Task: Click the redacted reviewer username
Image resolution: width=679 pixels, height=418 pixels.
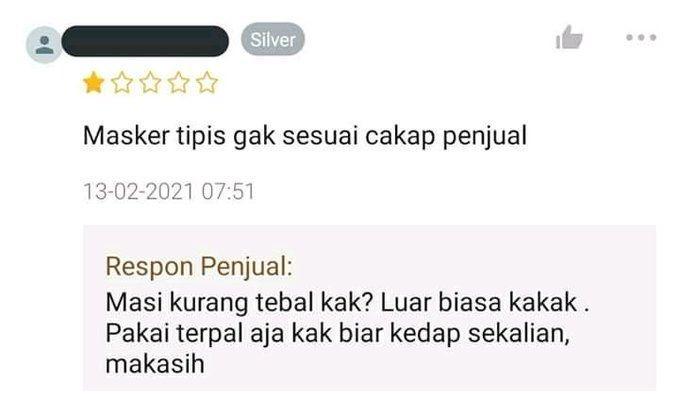Action: [x=145, y=41]
